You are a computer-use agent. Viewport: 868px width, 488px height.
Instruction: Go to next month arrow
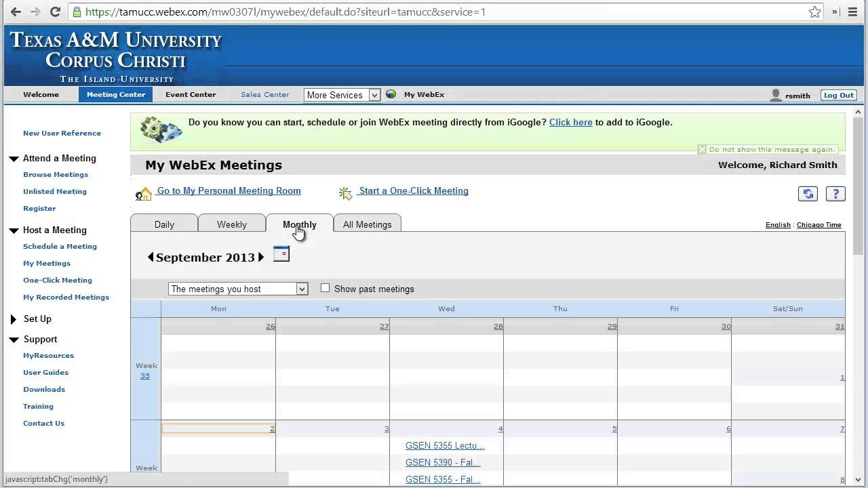(x=261, y=258)
